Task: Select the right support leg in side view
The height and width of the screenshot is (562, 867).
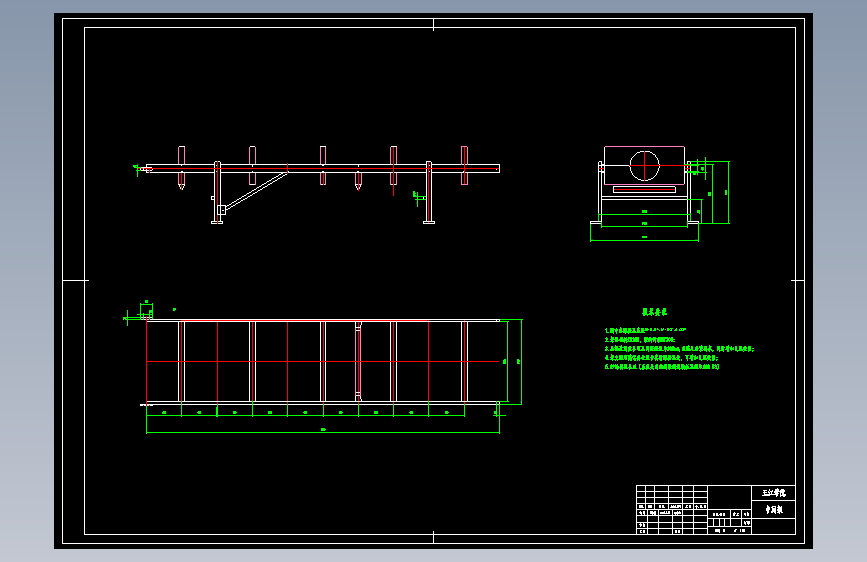Action: pyautogui.click(x=429, y=192)
